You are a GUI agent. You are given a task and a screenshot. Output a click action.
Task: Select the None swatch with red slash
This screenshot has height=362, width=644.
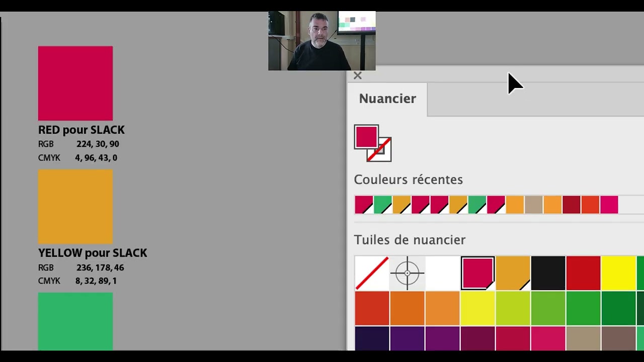[x=372, y=273]
